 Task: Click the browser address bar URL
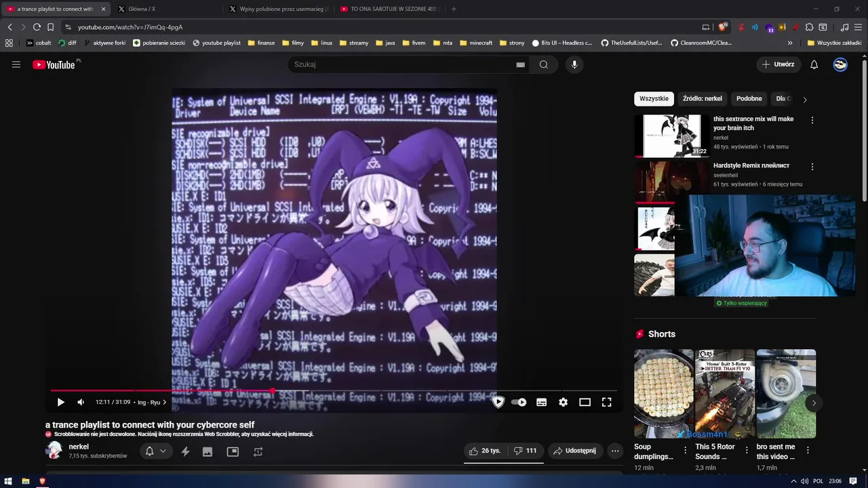tap(130, 27)
